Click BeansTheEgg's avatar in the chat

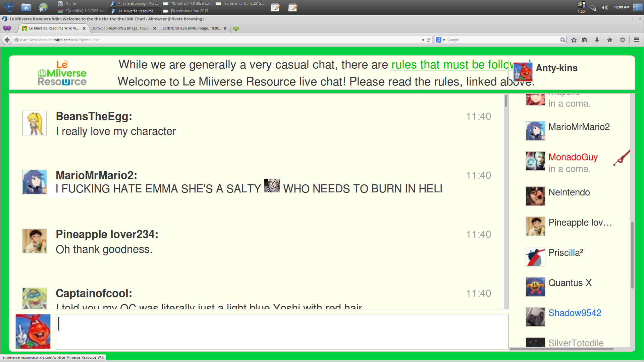click(35, 123)
